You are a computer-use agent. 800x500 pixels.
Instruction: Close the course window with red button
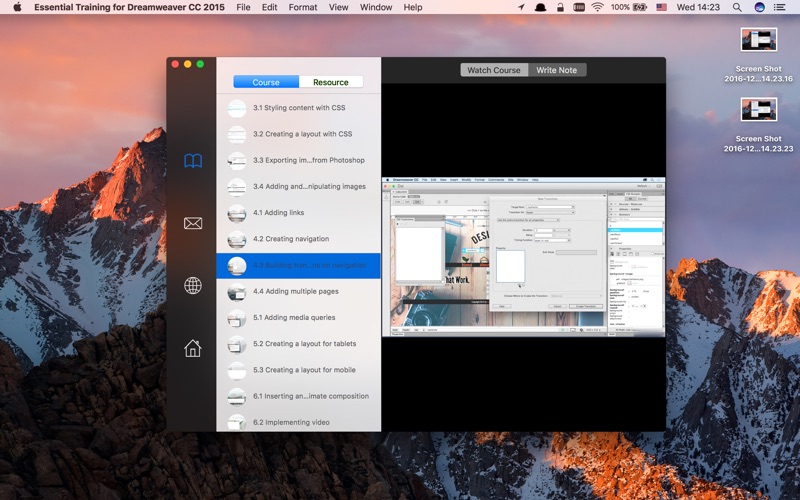[175, 64]
